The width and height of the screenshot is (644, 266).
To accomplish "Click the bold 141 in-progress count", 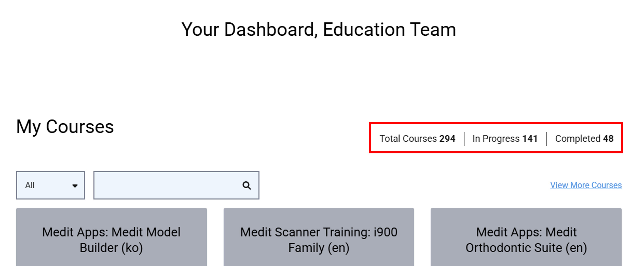I will pos(530,138).
